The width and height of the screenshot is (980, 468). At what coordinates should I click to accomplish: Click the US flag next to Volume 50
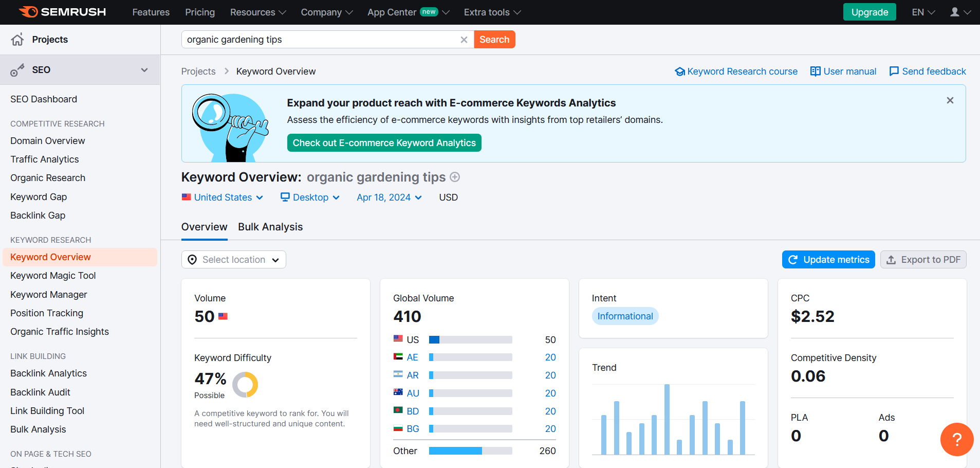223,316
